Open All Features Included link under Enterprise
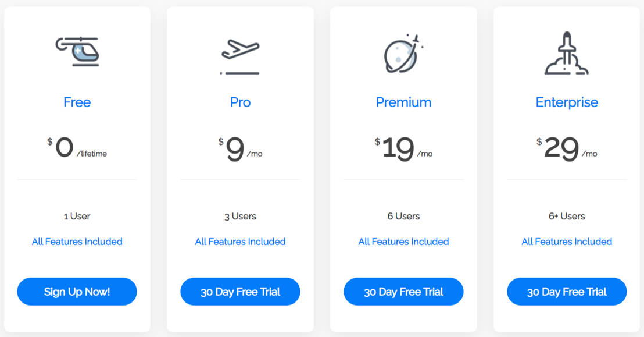 (567, 242)
